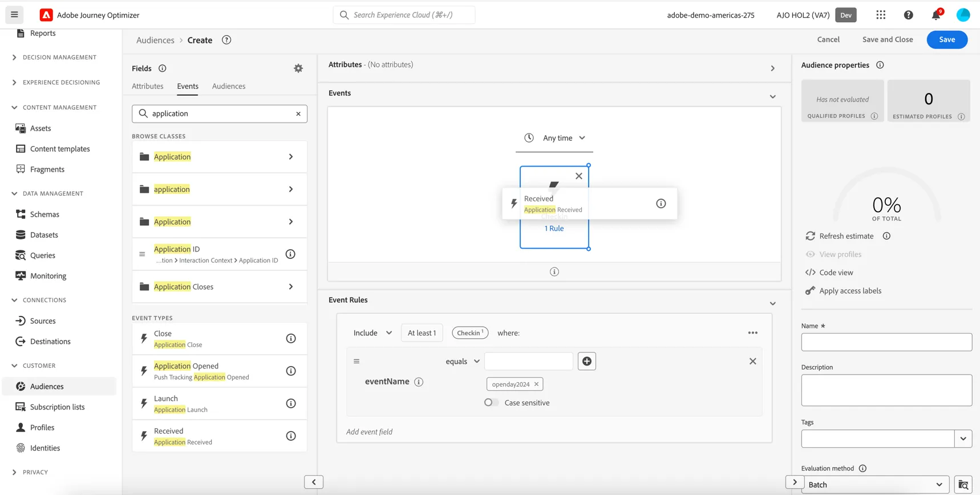Switch to the Attributes fields tab
The width and height of the screenshot is (980, 495).
coord(147,86)
